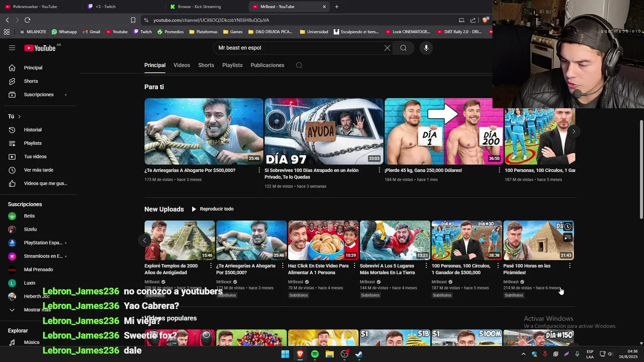The height and width of the screenshot is (362, 644).
Task: Open OBS icon in taskbar
Action: 345,354
